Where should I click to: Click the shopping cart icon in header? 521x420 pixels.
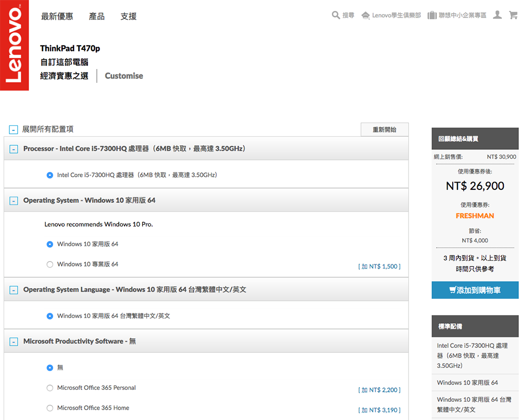point(513,16)
